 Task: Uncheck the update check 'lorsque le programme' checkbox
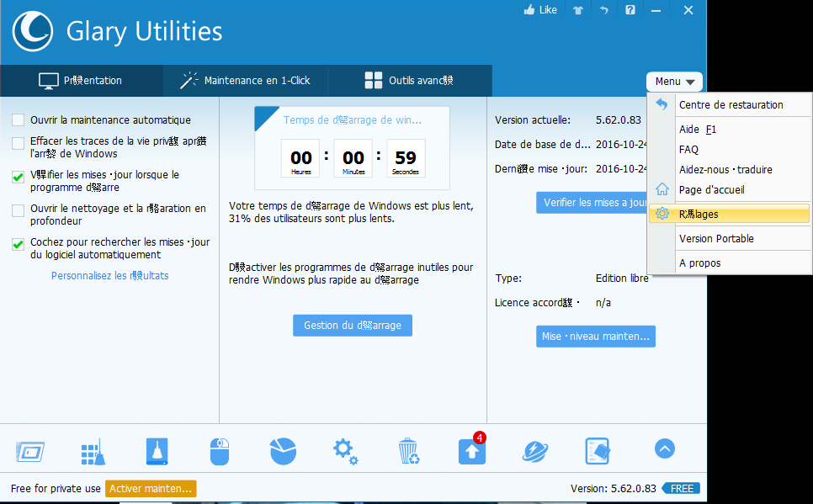[x=19, y=177]
